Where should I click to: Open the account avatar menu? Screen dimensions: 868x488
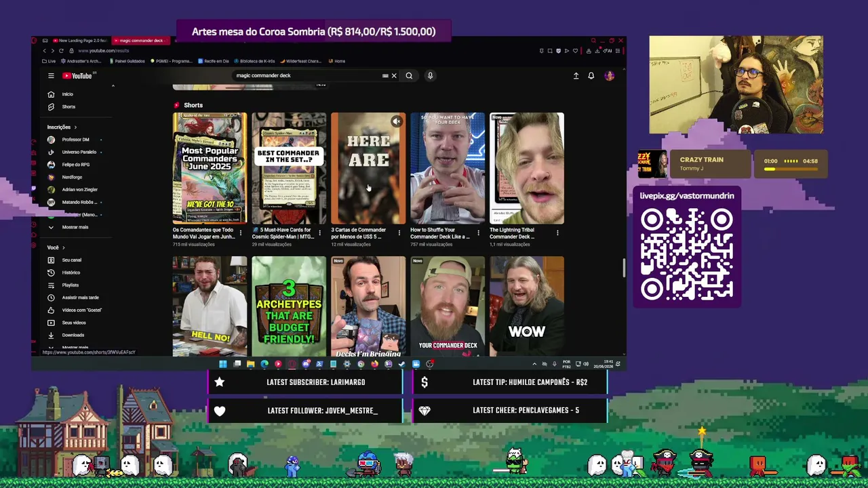tap(609, 76)
